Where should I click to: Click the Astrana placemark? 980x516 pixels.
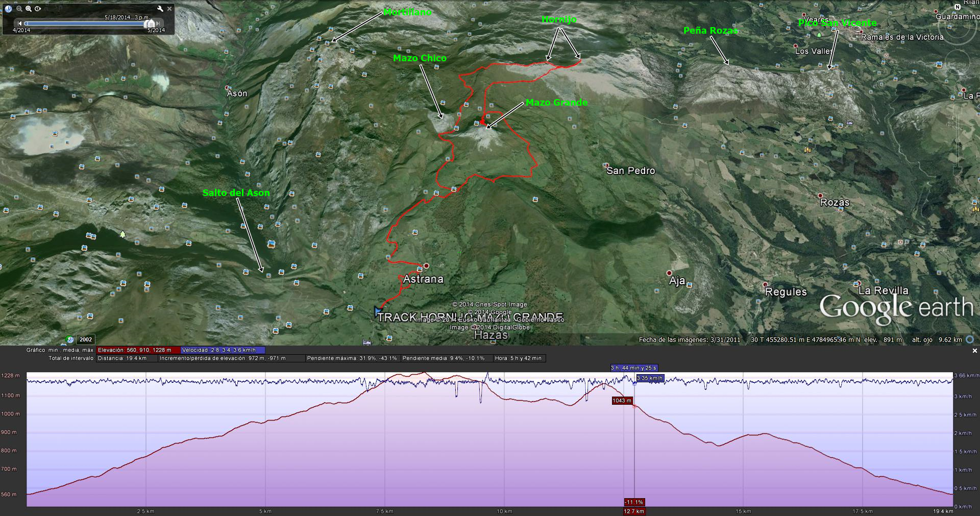(426, 266)
